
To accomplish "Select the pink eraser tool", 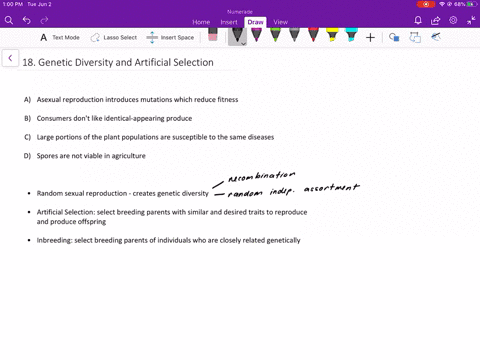I will [x=213, y=35].
